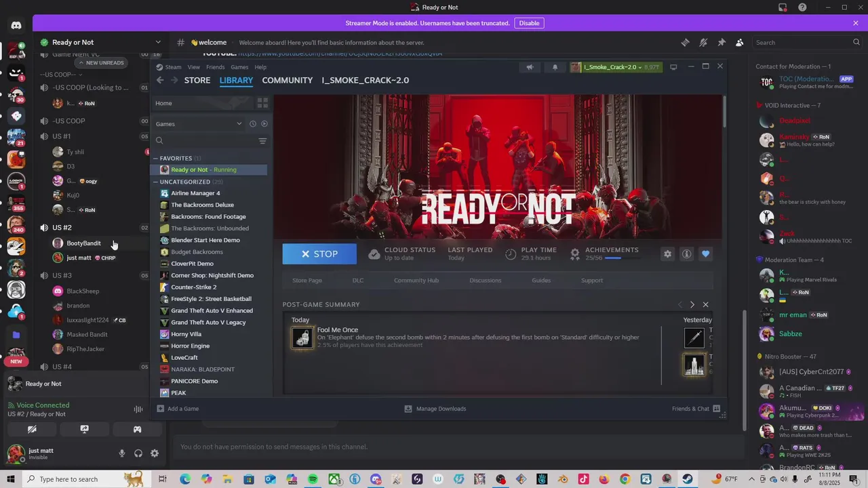Open Ready or Not Community Hub link
Screen dimensions: 868x488
click(x=416, y=280)
